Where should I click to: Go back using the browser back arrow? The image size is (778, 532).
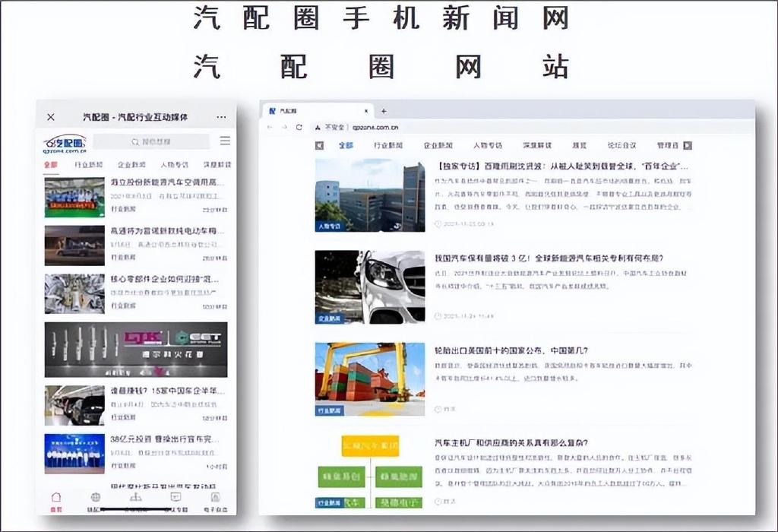[x=270, y=127]
